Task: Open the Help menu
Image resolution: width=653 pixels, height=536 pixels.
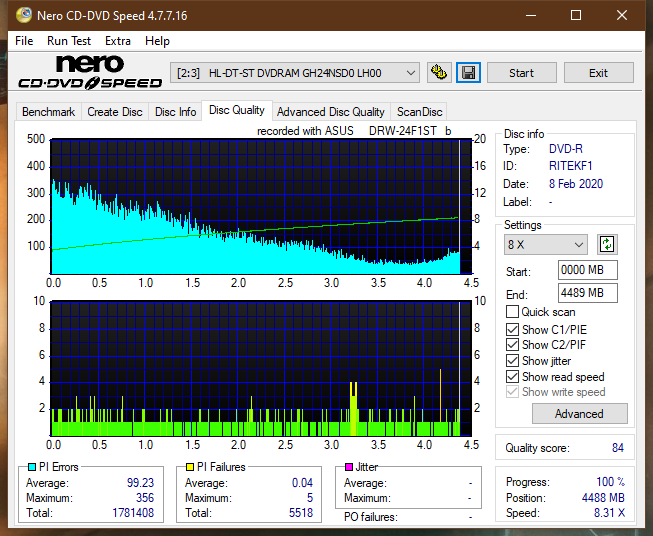Action: (x=157, y=41)
